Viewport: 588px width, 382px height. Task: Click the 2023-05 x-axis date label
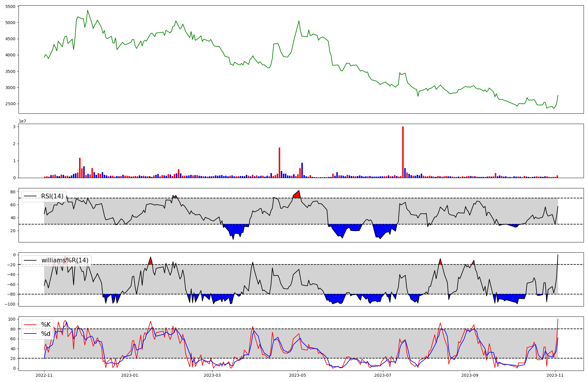point(298,375)
